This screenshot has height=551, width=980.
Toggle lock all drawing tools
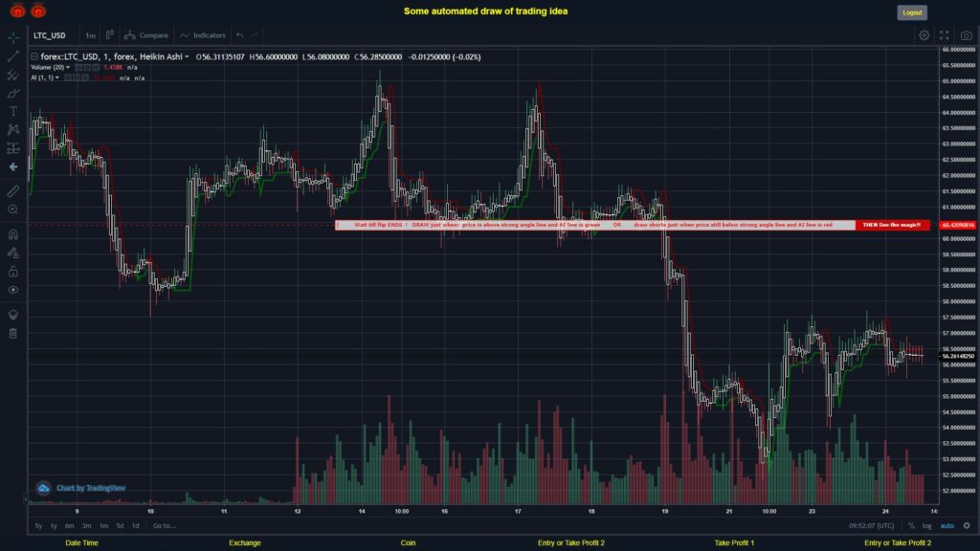pyautogui.click(x=13, y=271)
